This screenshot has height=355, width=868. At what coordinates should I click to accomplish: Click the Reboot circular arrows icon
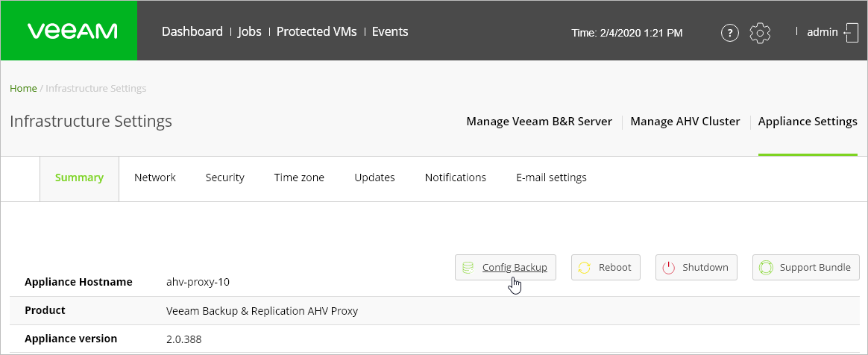click(584, 268)
